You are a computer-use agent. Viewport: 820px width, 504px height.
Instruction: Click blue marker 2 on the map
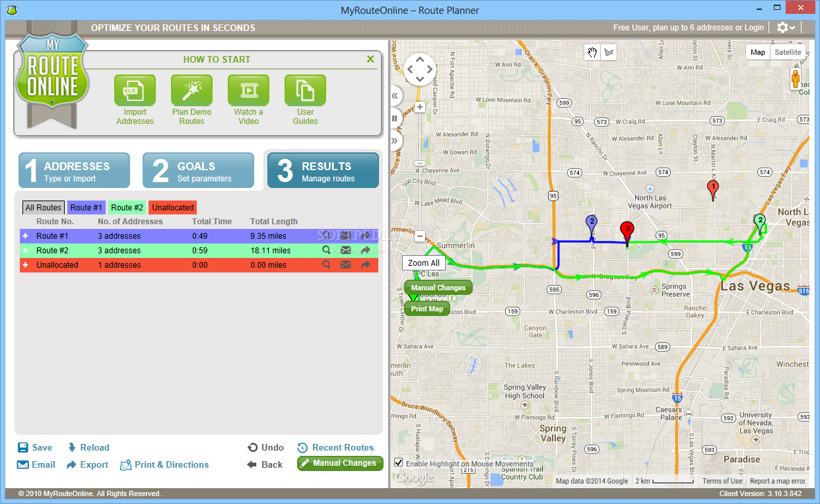pyautogui.click(x=592, y=225)
